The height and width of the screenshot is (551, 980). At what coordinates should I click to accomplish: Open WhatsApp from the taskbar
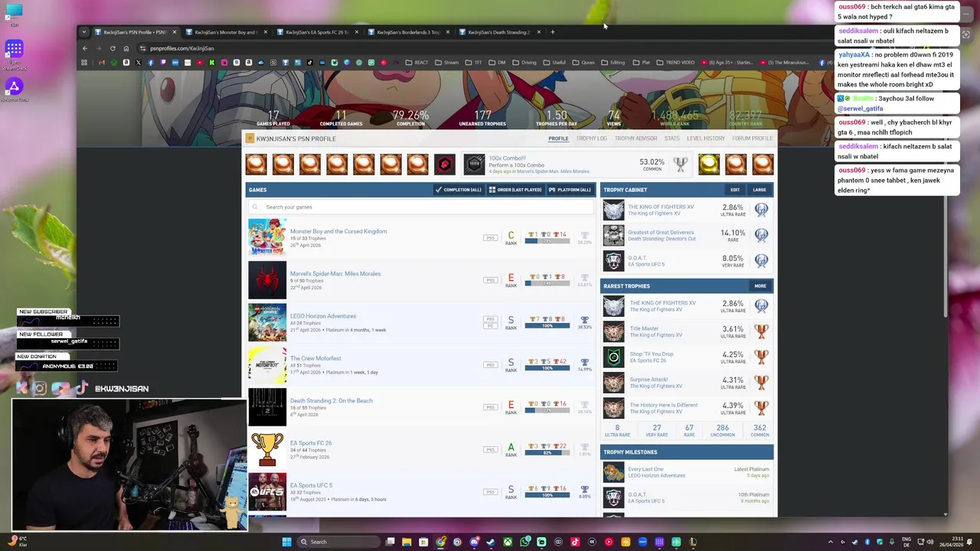click(x=524, y=542)
